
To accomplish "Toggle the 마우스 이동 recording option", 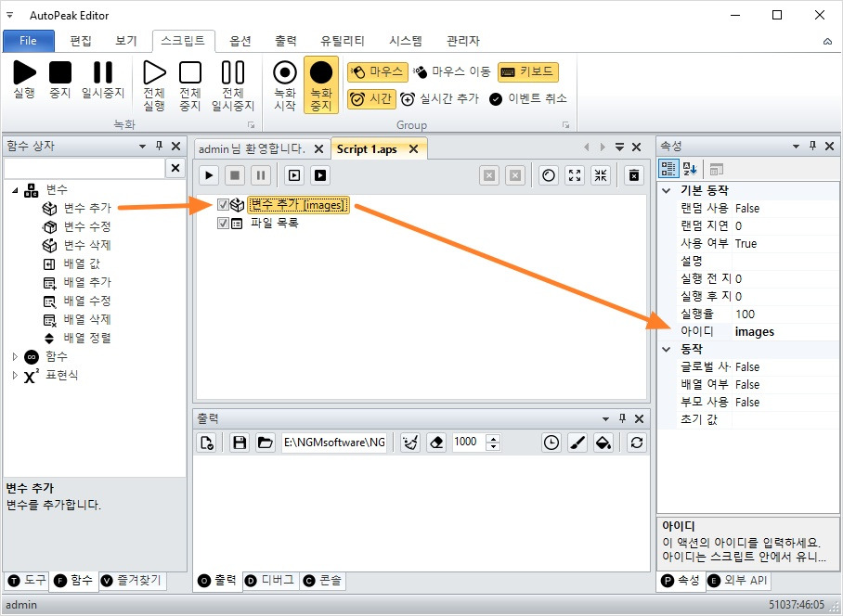I will pyautogui.click(x=452, y=72).
